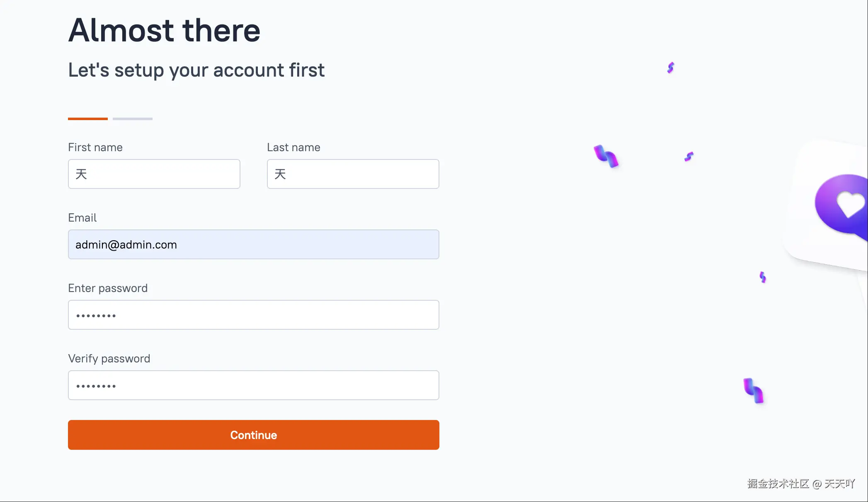The image size is (868, 502).
Task: Select the Enter password field
Action: pos(254,315)
